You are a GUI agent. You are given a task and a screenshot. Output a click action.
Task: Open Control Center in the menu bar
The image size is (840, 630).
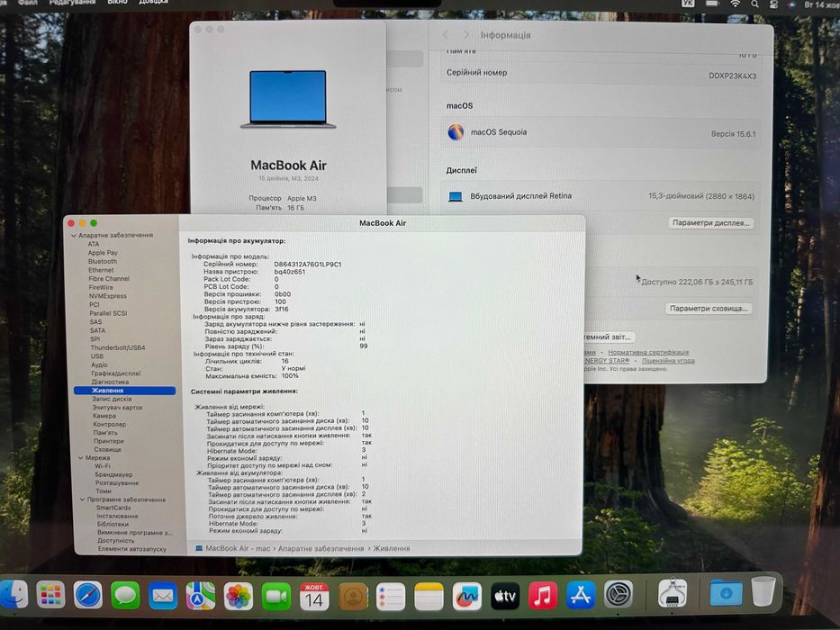pyautogui.click(x=773, y=4)
